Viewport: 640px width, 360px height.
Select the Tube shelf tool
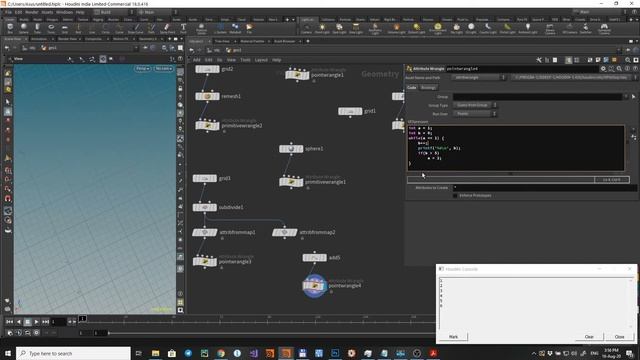point(37,28)
